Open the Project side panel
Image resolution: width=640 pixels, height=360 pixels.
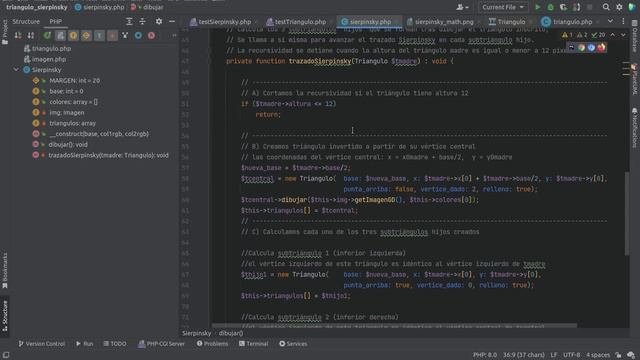(x=5, y=33)
